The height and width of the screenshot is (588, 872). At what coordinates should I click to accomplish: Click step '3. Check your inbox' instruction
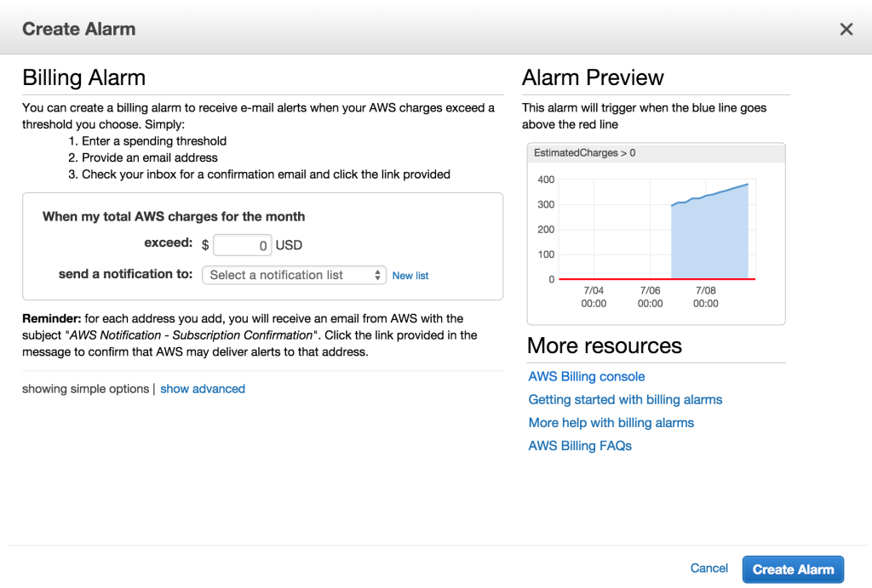tap(259, 174)
